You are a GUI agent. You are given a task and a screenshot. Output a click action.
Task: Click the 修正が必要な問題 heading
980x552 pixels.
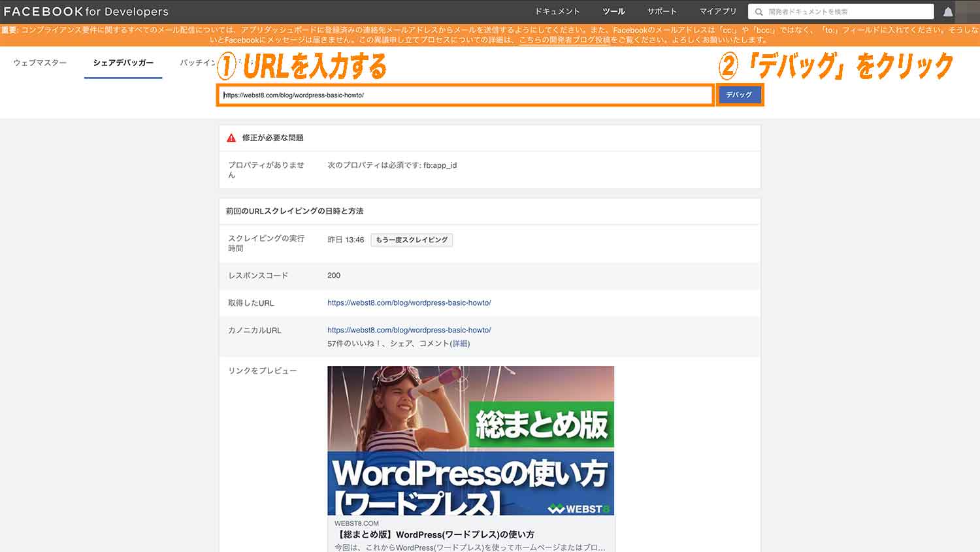click(272, 138)
